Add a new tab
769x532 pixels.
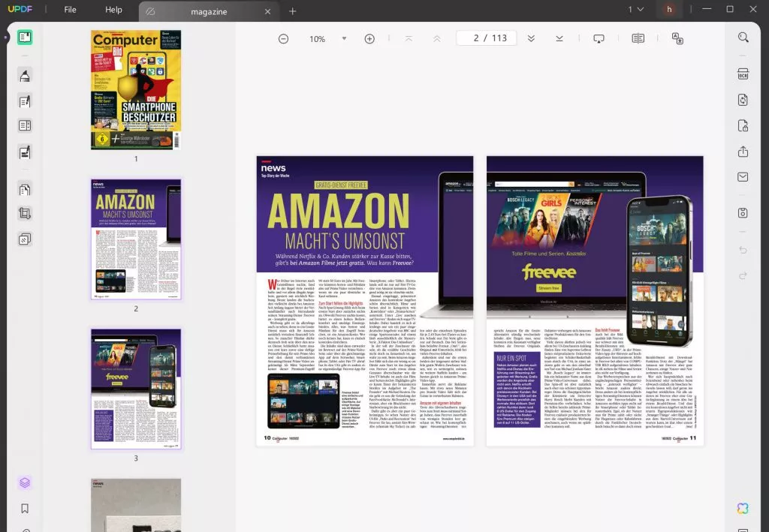(x=293, y=11)
